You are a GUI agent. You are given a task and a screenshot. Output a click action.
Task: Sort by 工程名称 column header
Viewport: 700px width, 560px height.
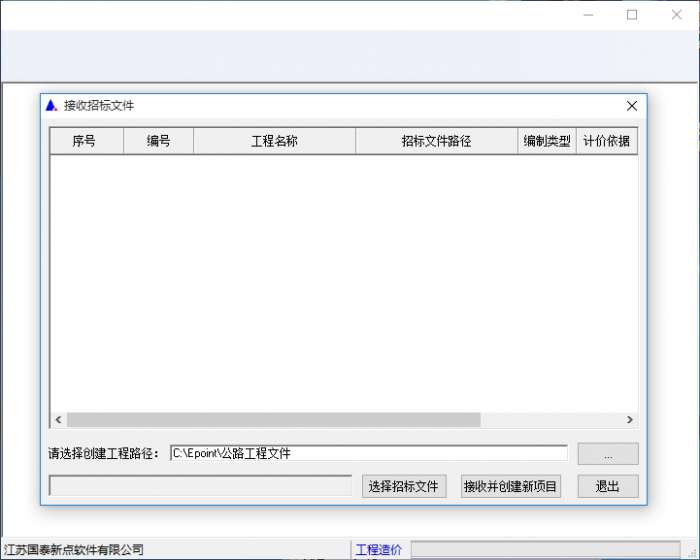pyautogui.click(x=274, y=141)
